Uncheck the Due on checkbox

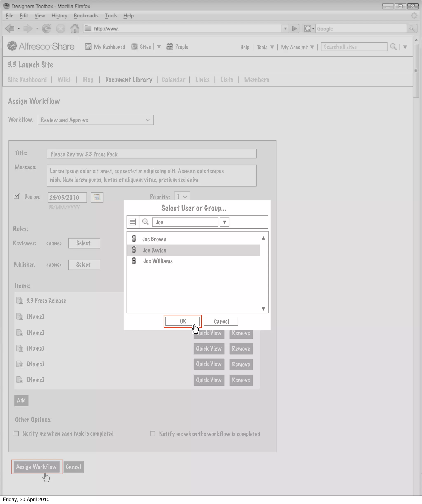click(16, 196)
